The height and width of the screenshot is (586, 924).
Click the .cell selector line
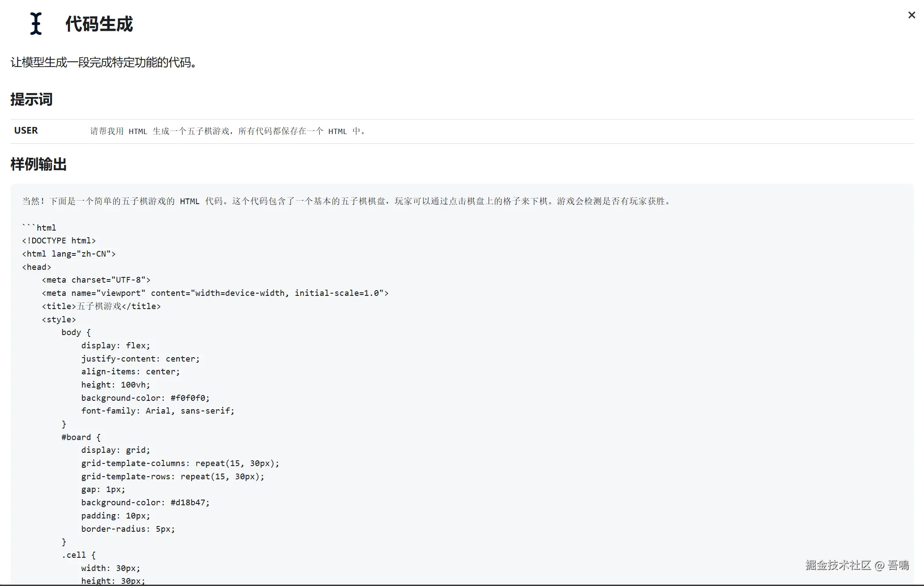coord(78,555)
